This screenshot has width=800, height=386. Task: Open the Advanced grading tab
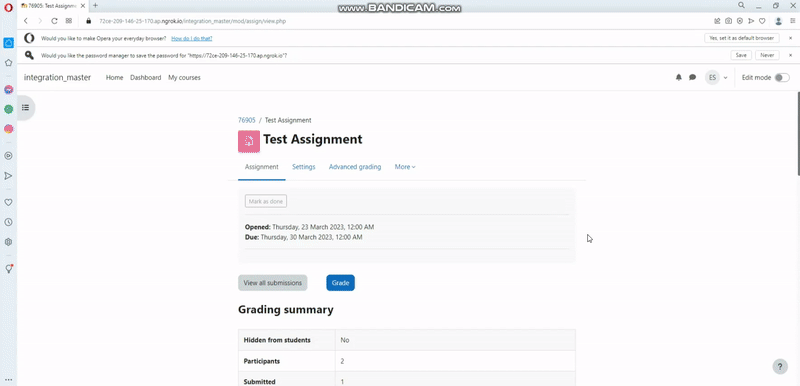click(355, 167)
